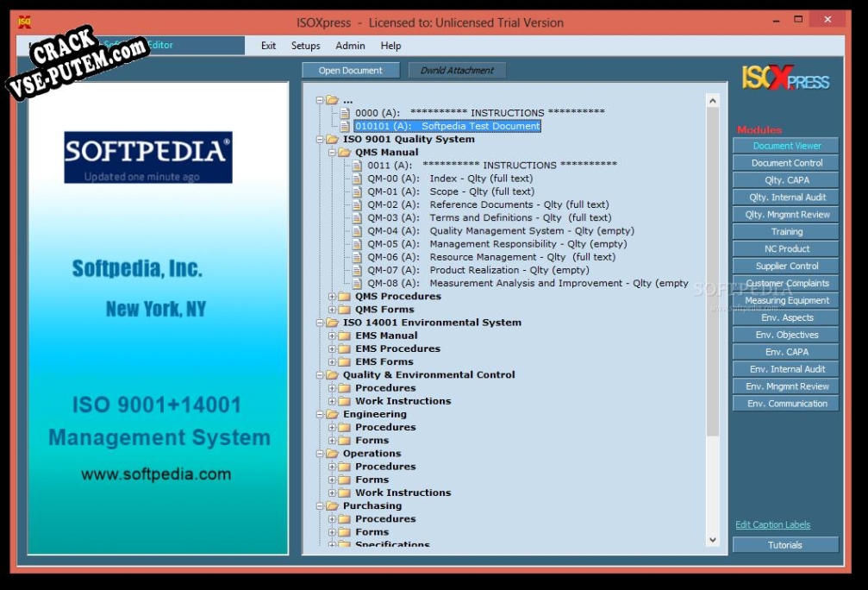Click the folder icon of Work Instructions under Operations
This screenshot has height=590, width=868.
(x=344, y=493)
